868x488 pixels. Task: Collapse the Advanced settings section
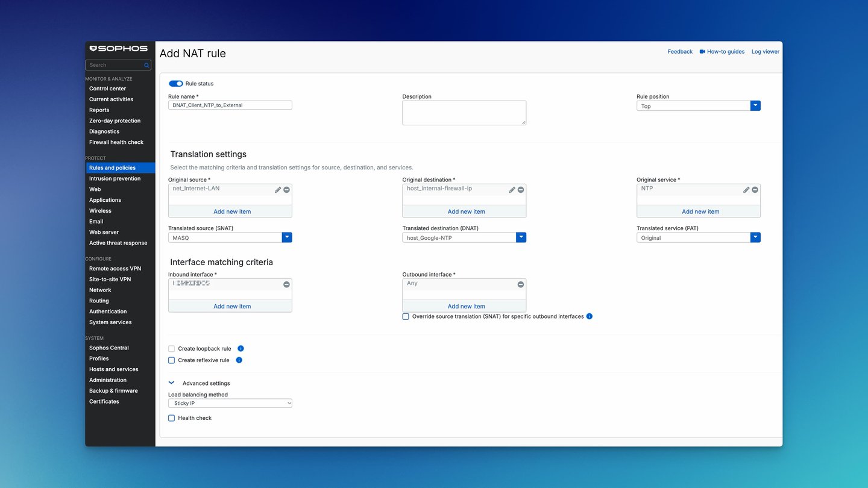click(172, 383)
